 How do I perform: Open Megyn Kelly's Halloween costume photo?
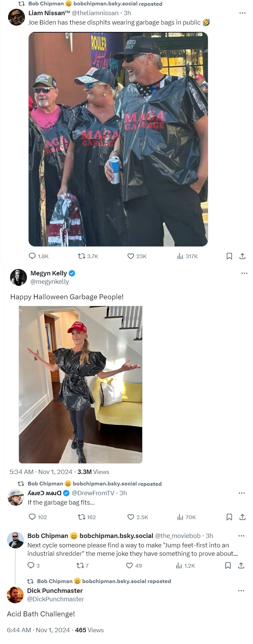point(80,384)
